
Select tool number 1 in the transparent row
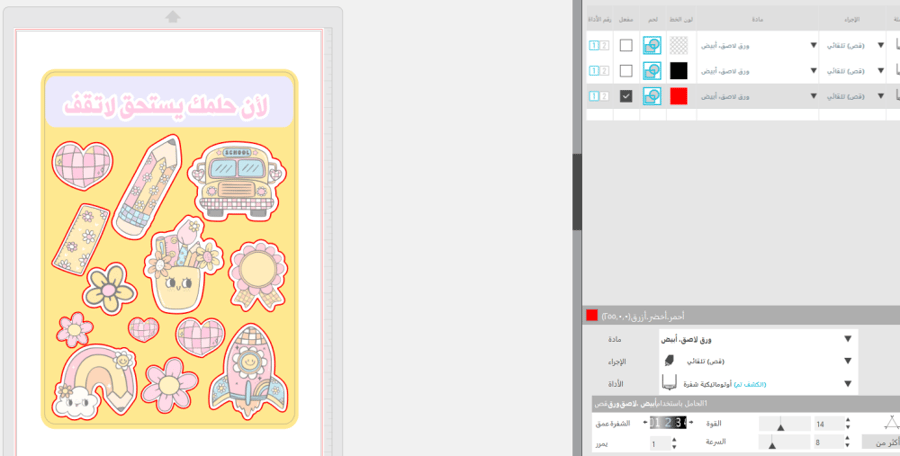pyautogui.click(x=594, y=45)
